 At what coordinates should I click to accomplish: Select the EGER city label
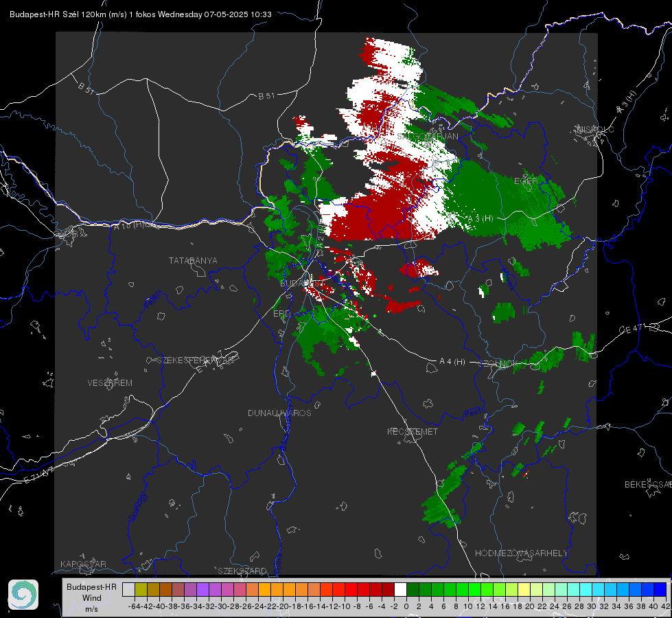525,181
